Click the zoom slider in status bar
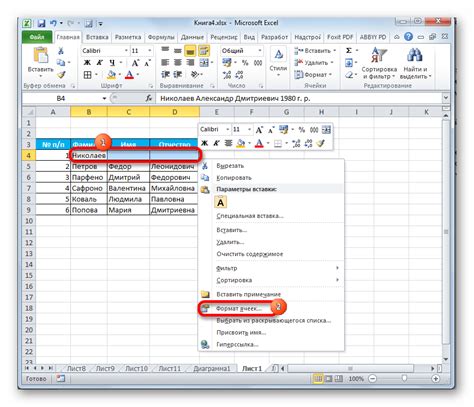This screenshot has width=474, height=407. 404,378
